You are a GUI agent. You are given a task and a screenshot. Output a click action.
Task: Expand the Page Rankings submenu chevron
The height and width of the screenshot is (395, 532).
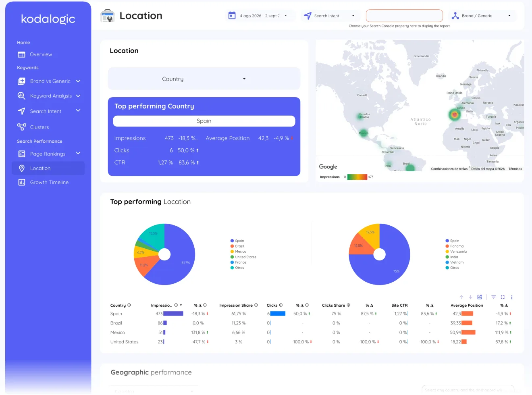[78, 153]
